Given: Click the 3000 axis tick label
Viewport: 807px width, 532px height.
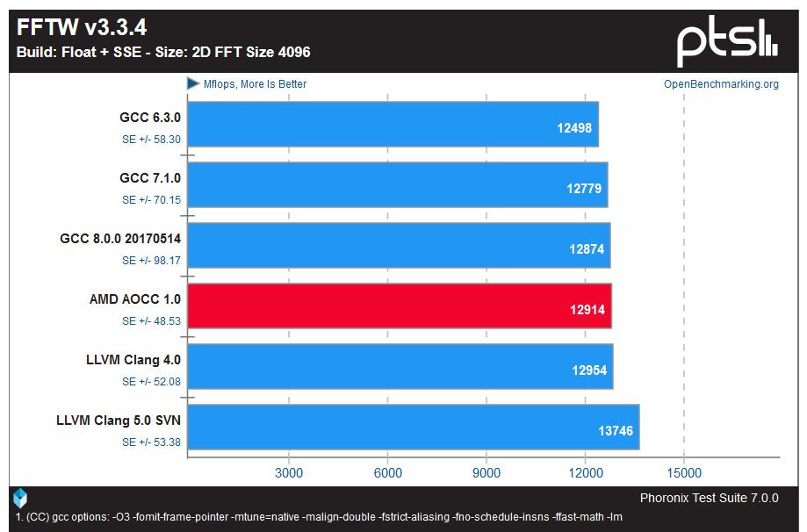Looking at the screenshot, I should coord(289,473).
